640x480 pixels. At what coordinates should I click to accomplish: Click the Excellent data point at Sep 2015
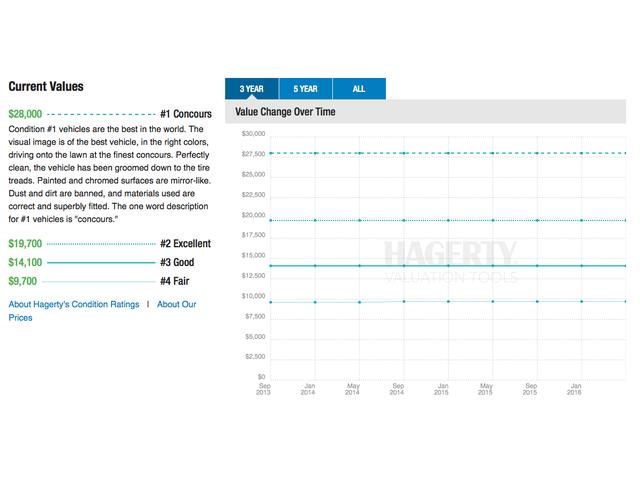[538, 220]
